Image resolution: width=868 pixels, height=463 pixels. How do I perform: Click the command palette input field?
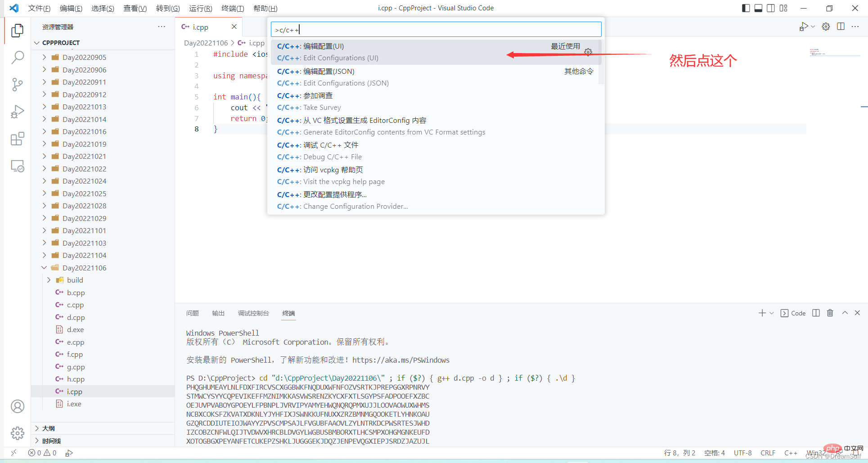click(x=436, y=30)
